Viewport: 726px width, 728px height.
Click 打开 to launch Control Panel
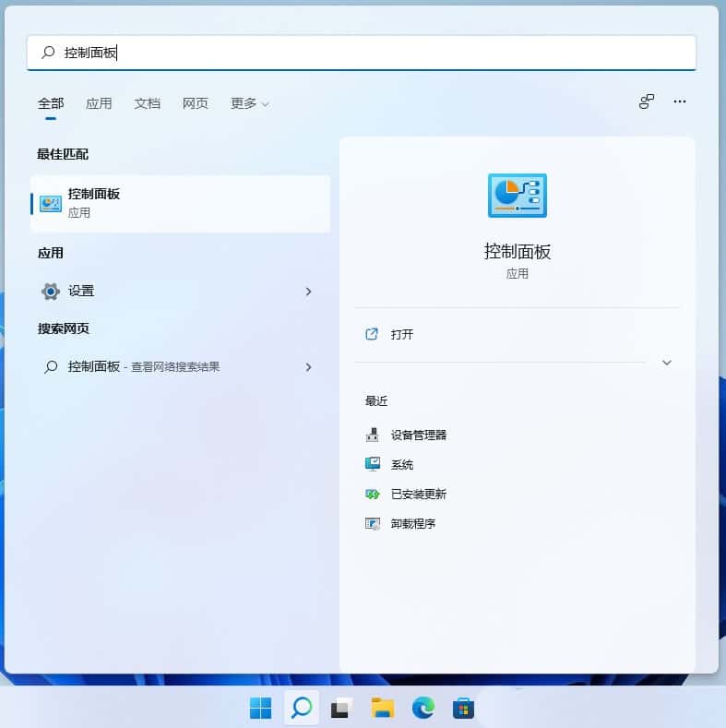(402, 334)
